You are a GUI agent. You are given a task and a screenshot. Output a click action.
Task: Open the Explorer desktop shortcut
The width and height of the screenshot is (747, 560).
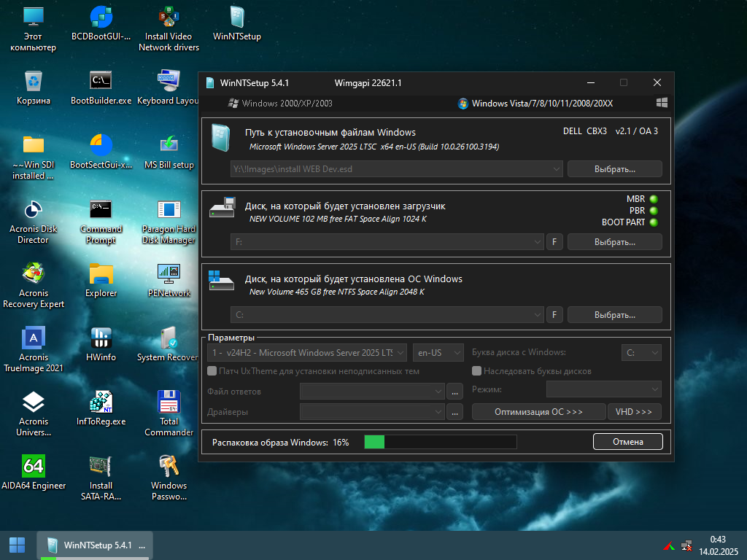point(101,280)
